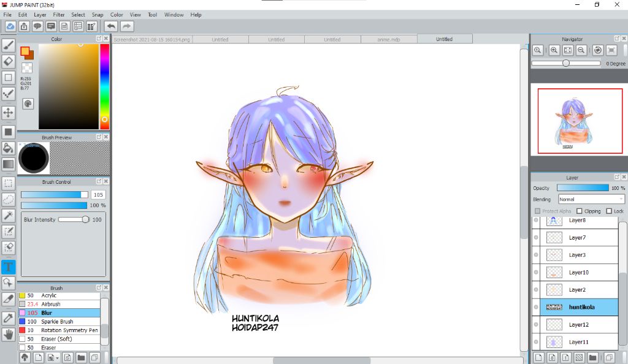Select the Select Pen tool
This screenshot has width=628, height=364.
pos(9,232)
